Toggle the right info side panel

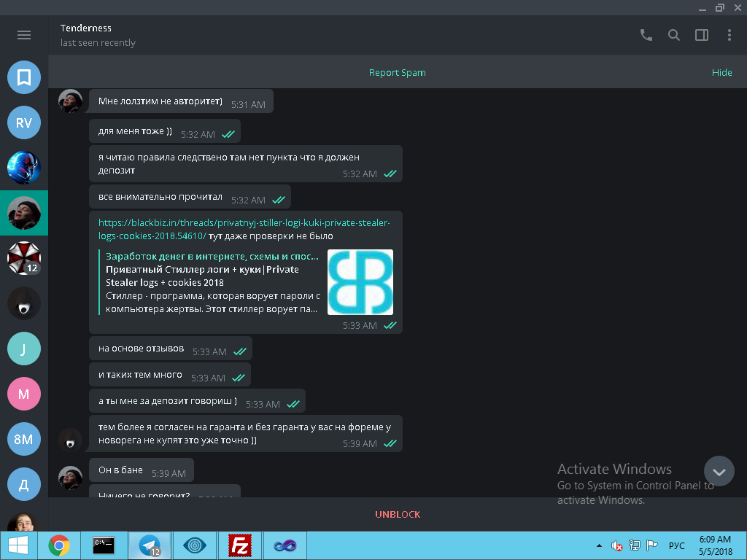point(702,35)
